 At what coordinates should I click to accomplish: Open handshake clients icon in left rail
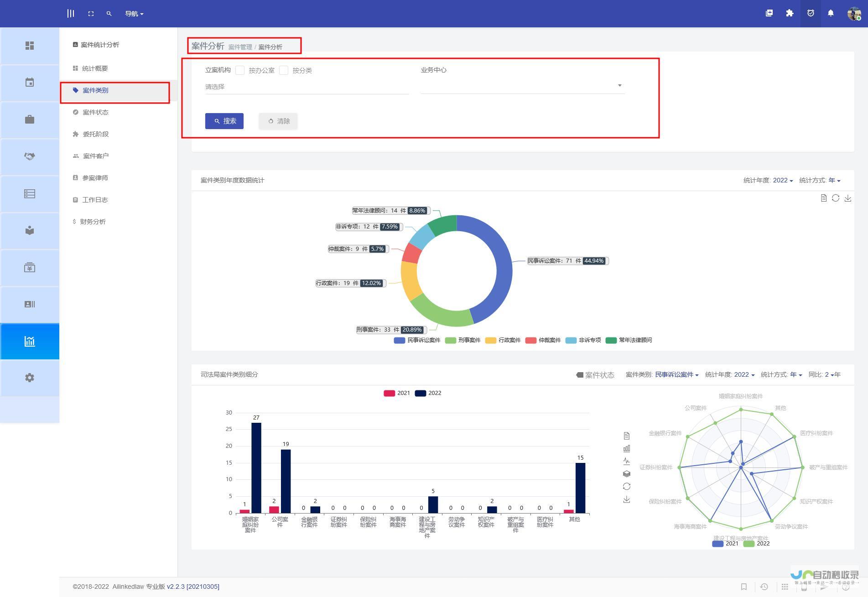coord(30,156)
